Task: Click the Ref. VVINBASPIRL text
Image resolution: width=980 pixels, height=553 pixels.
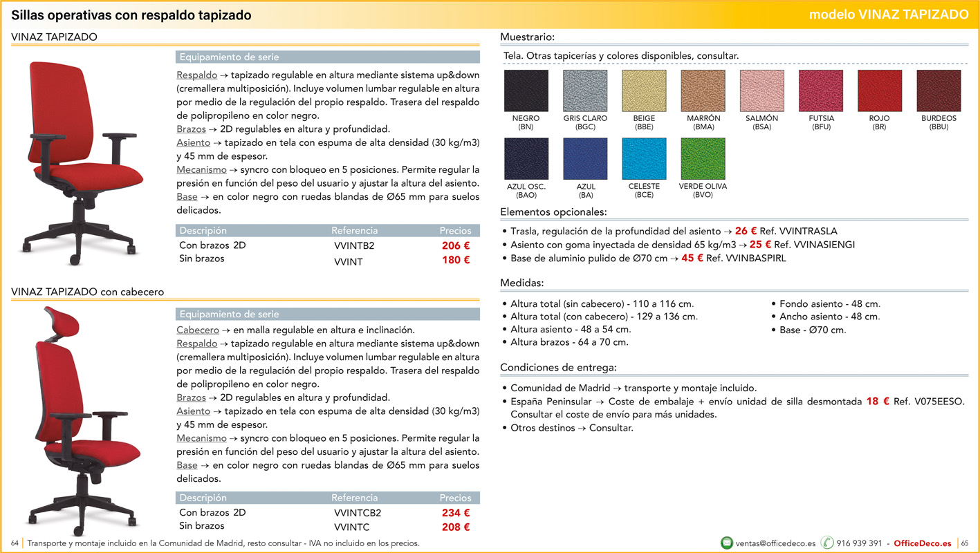Action: click(746, 259)
